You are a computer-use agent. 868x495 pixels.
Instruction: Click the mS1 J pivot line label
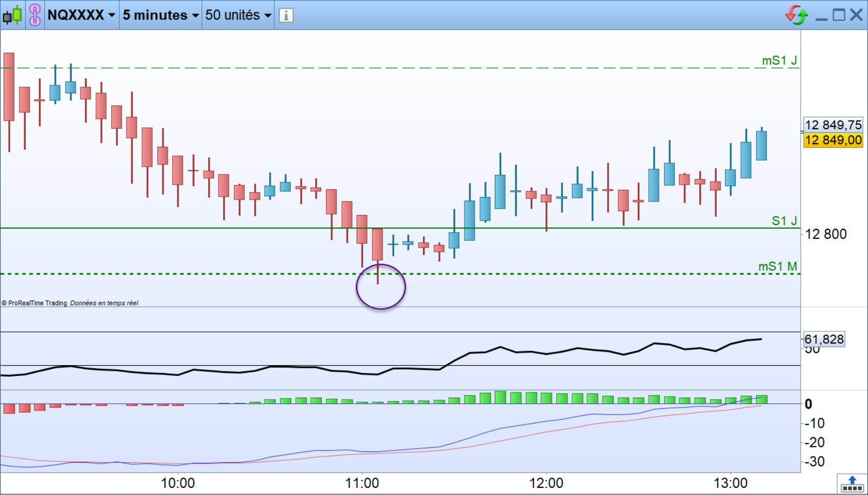779,61
